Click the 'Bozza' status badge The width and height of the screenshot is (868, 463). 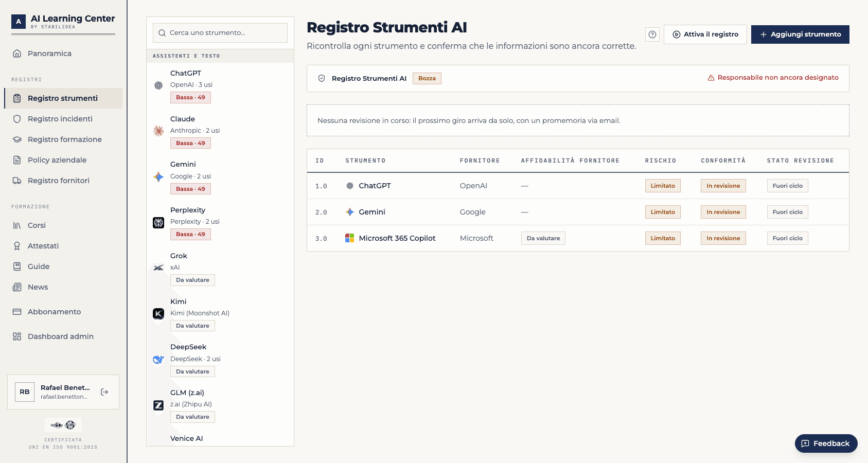pyautogui.click(x=427, y=78)
